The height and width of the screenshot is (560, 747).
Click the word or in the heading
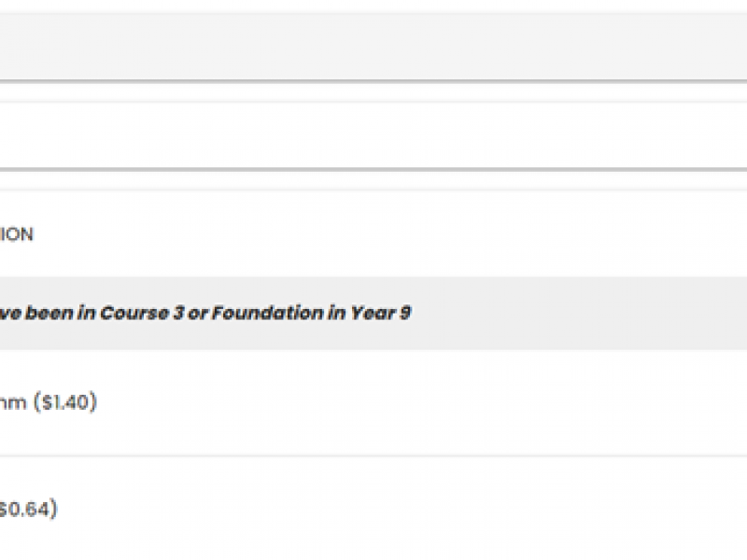click(x=198, y=314)
